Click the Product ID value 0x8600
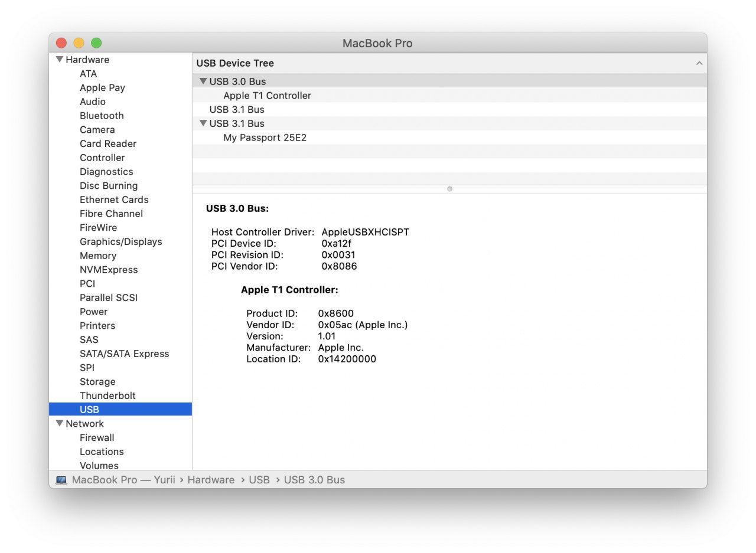Viewport: 756px width, 553px height. (335, 314)
